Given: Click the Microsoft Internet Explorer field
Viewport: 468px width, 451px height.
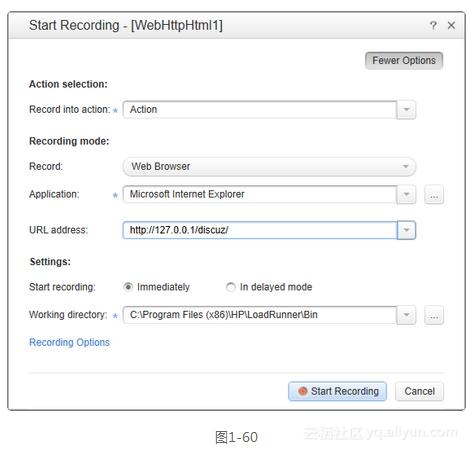Looking at the screenshot, I should (260, 194).
